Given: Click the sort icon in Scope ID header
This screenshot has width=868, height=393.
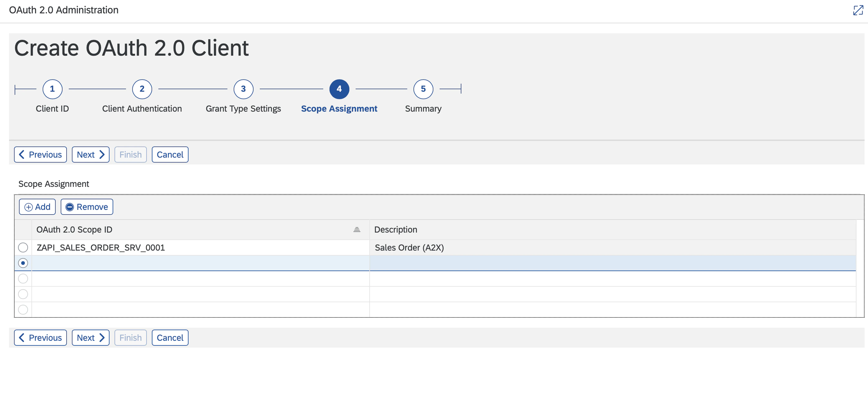Looking at the screenshot, I should point(357,230).
